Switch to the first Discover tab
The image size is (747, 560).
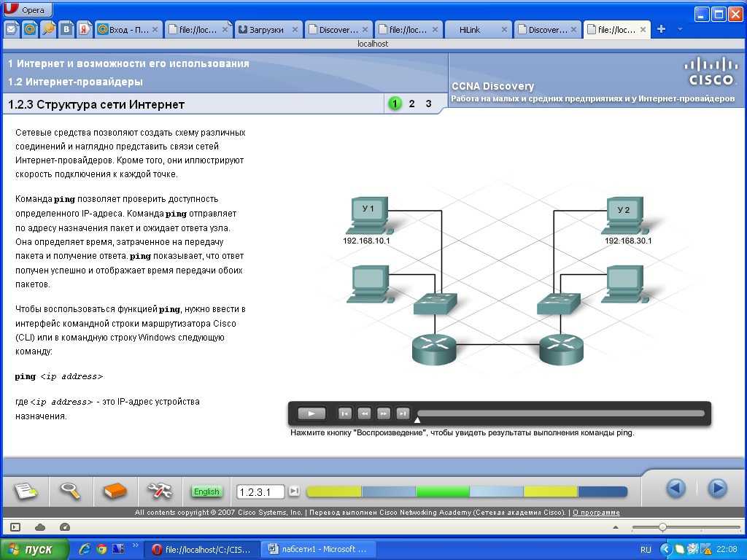338,29
